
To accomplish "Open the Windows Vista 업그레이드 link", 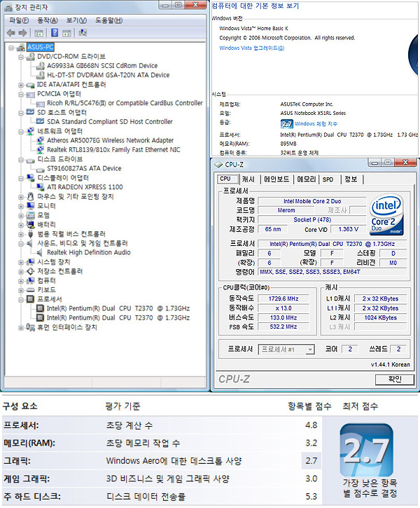I will [251, 48].
